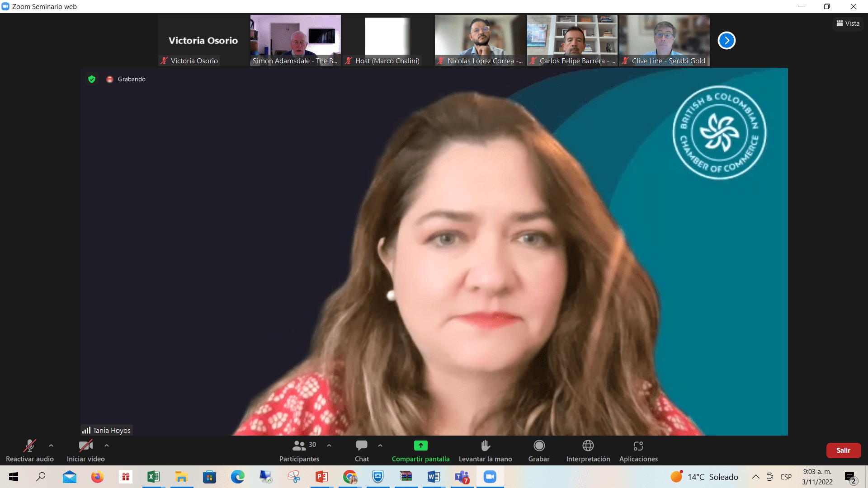Select Simon Adamsdale's video thumbnail
868x488 pixels.
pyautogui.click(x=296, y=41)
